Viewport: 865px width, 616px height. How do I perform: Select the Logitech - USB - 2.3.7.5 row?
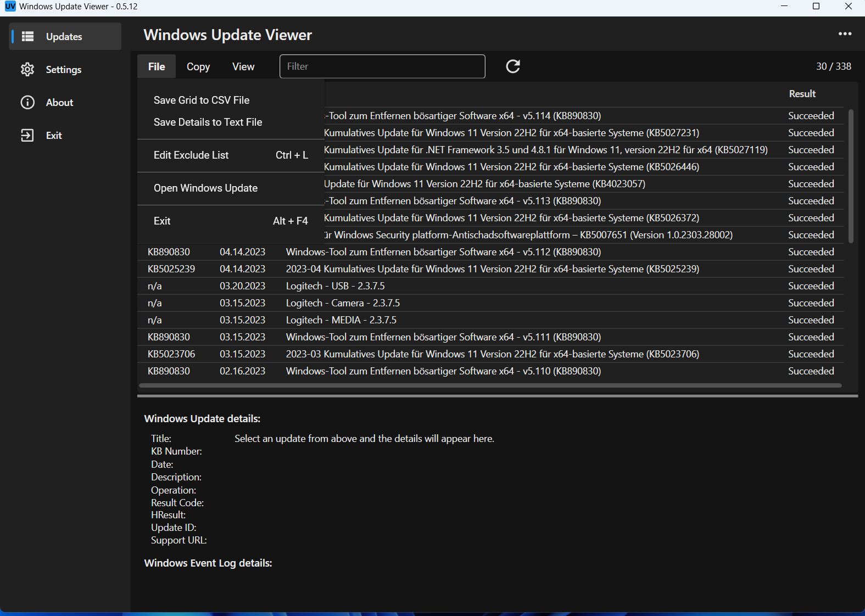pos(490,286)
